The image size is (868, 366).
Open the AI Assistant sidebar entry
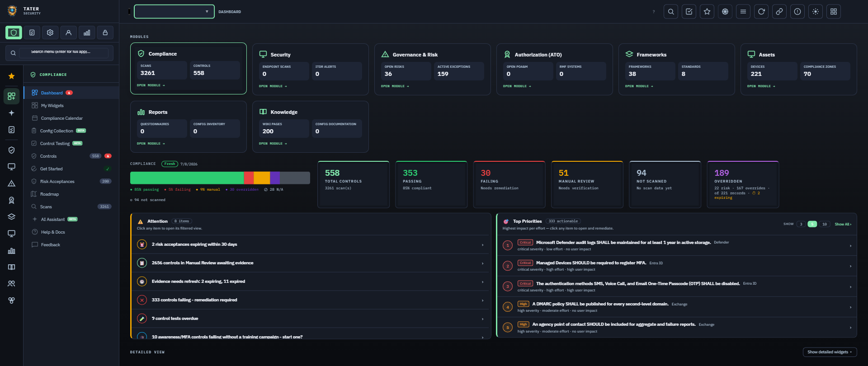click(x=71, y=219)
